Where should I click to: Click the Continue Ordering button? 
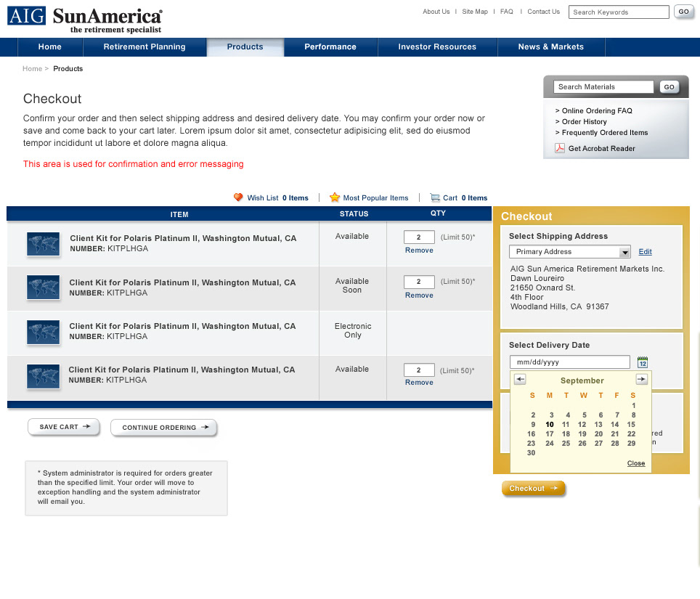(x=163, y=428)
